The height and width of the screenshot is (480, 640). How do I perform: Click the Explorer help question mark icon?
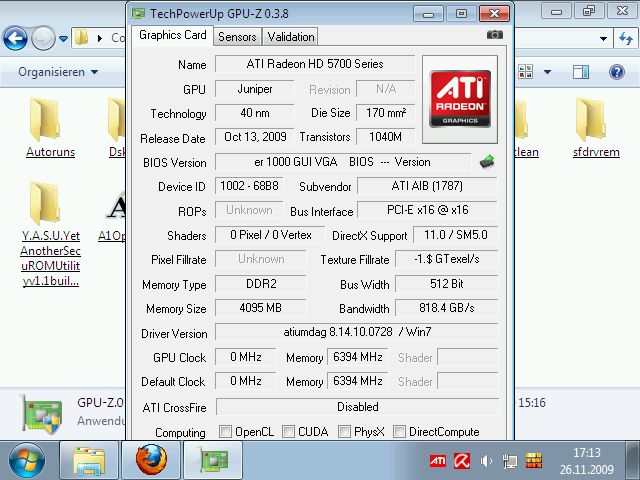click(x=617, y=72)
